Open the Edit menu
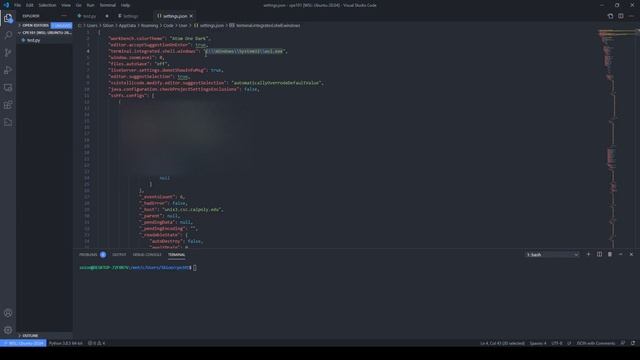 [30, 5]
